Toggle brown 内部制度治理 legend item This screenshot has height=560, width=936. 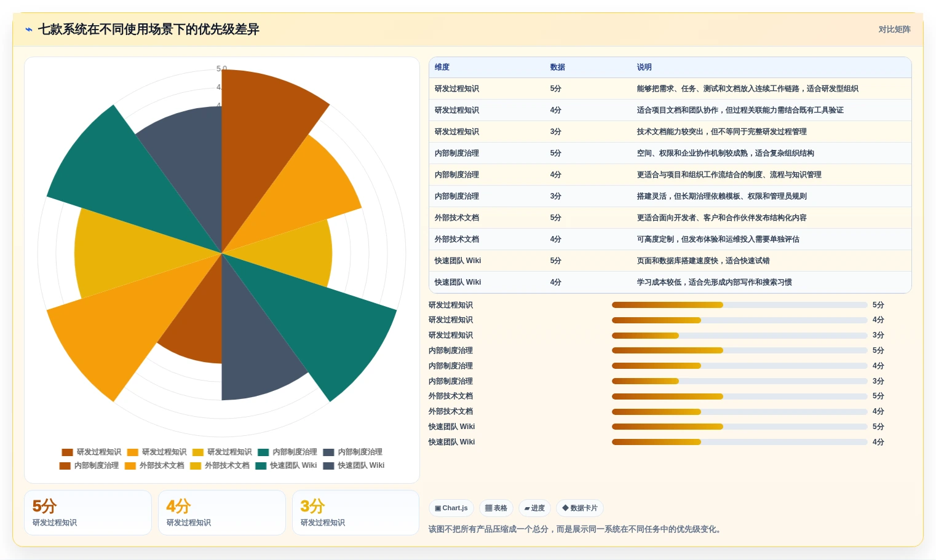point(89,465)
